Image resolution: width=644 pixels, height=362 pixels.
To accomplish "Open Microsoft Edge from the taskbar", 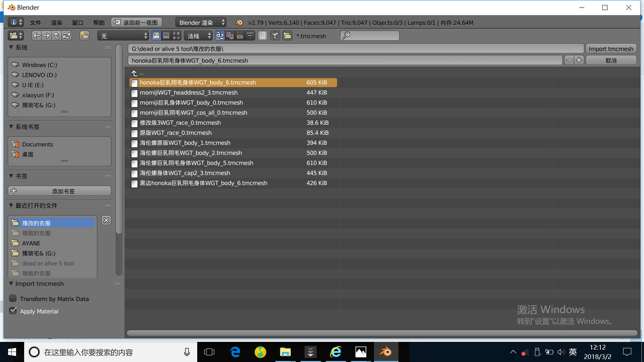I will [235, 352].
